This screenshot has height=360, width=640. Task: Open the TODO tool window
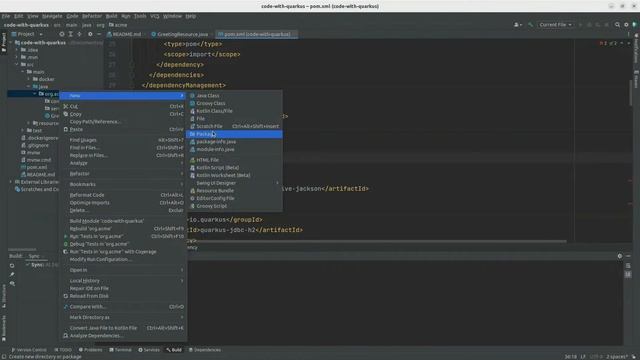click(x=63, y=350)
